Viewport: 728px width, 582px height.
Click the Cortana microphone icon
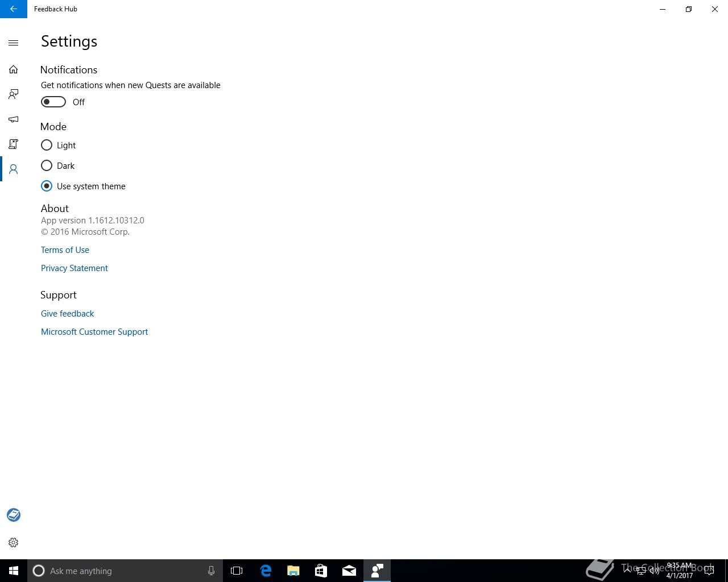click(x=211, y=571)
